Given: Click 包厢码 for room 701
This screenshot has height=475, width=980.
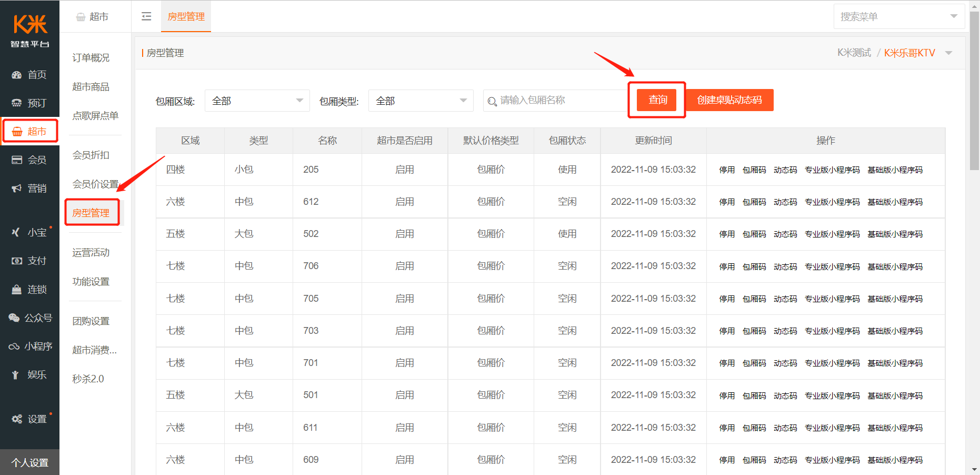Looking at the screenshot, I should coord(754,363).
